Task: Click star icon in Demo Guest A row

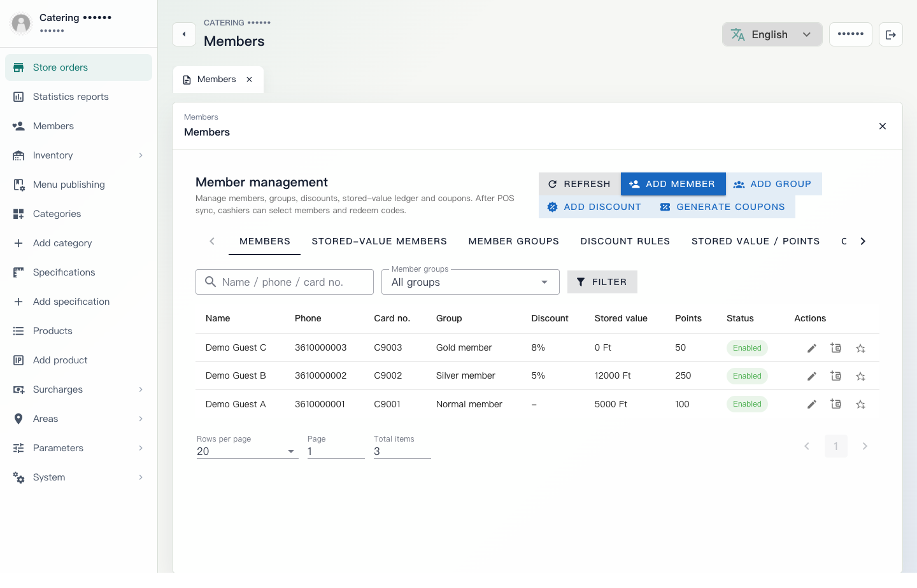Action: [860, 404]
